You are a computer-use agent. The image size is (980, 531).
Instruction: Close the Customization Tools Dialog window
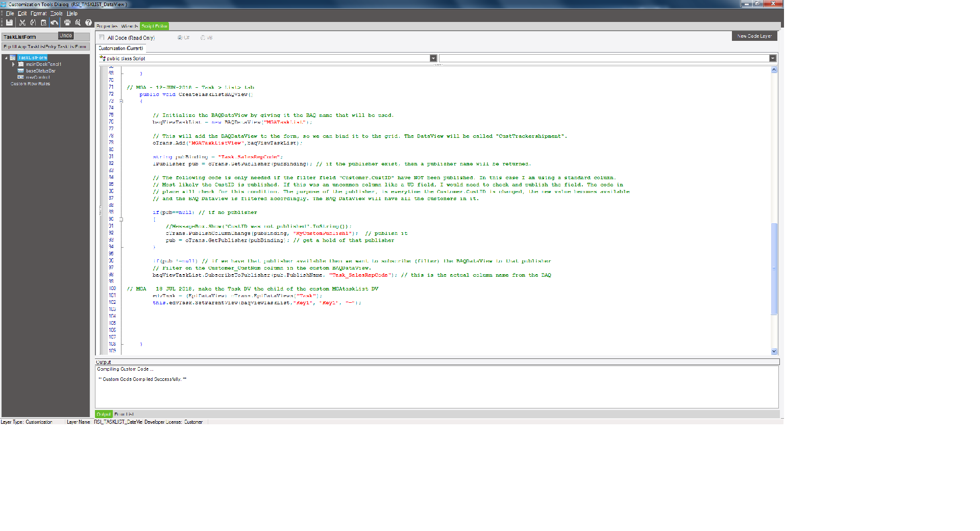point(773,4)
